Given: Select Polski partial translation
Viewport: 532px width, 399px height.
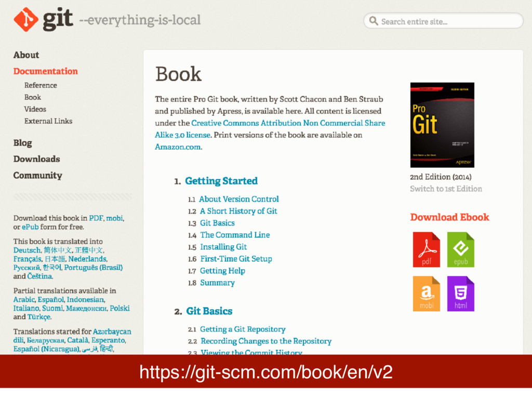Looking at the screenshot, I should (x=120, y=308).
